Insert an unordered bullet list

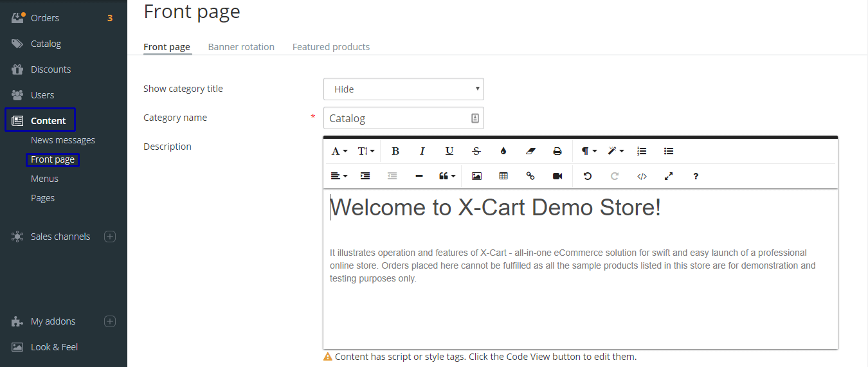pyautogui.click(x=669, y=151)
